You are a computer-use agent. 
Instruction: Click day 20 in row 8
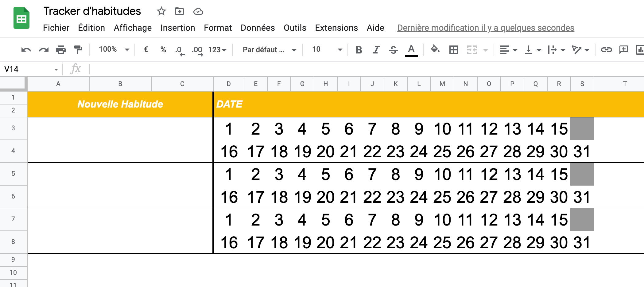click(326, 242)
